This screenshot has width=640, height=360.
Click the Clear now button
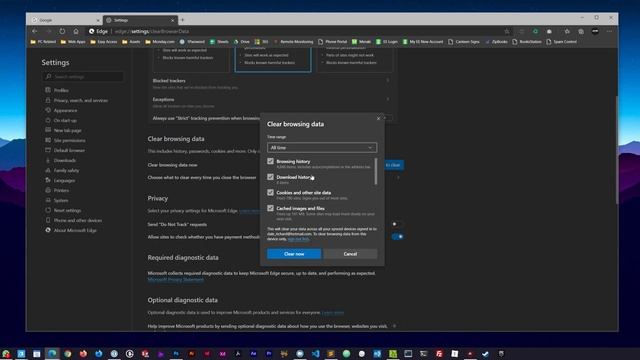click(x=294, y=254)
